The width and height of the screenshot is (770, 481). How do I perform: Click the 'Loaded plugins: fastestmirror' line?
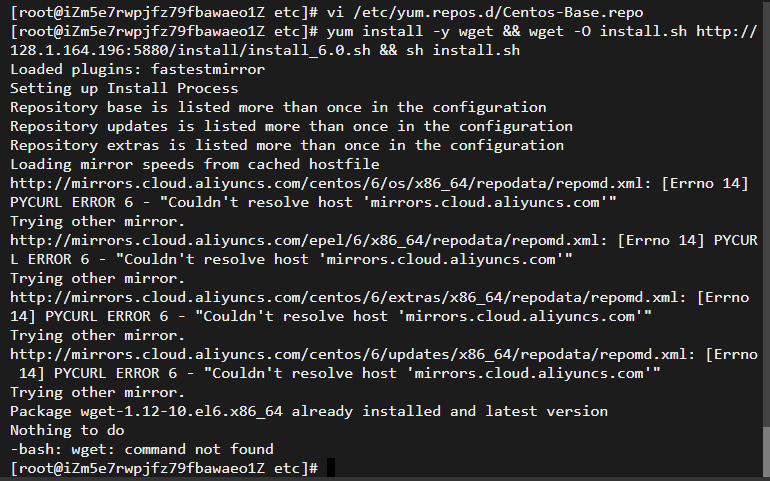138,69
